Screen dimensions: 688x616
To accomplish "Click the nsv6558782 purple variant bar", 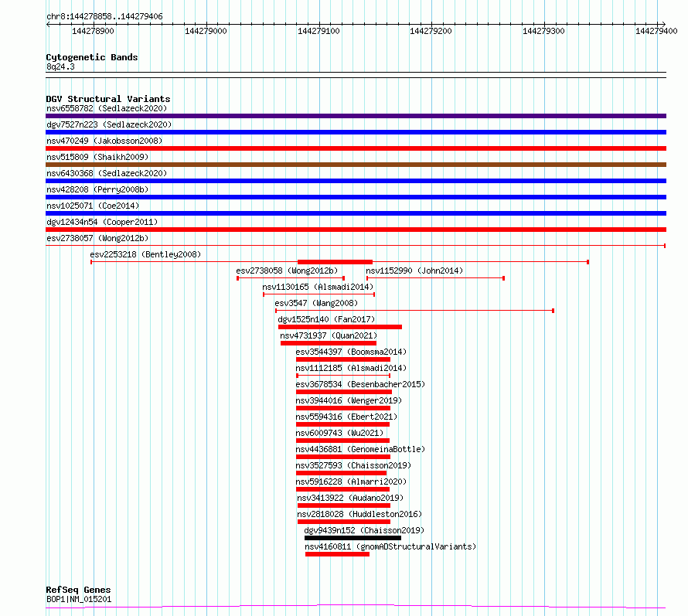I will click(x=356, y=116).
